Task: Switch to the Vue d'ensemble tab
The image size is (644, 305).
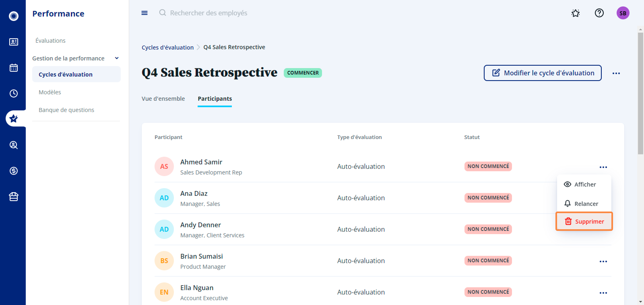Action: [x=163, y=99]
